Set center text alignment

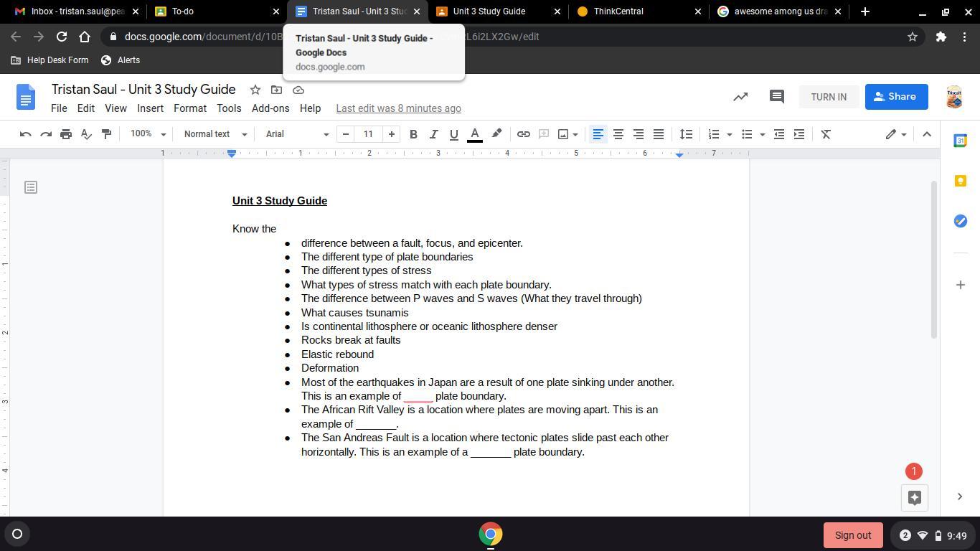tap(618, 134)
